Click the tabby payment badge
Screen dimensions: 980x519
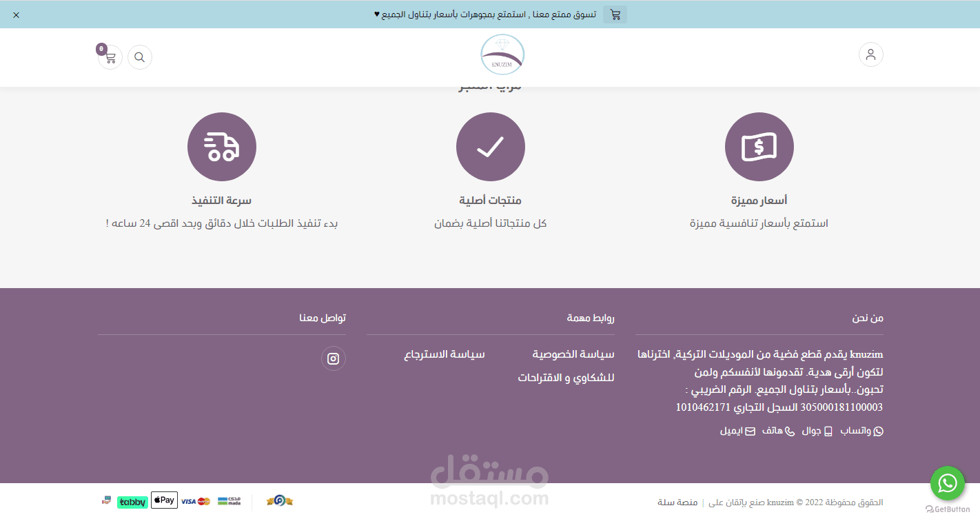(132, 502)
